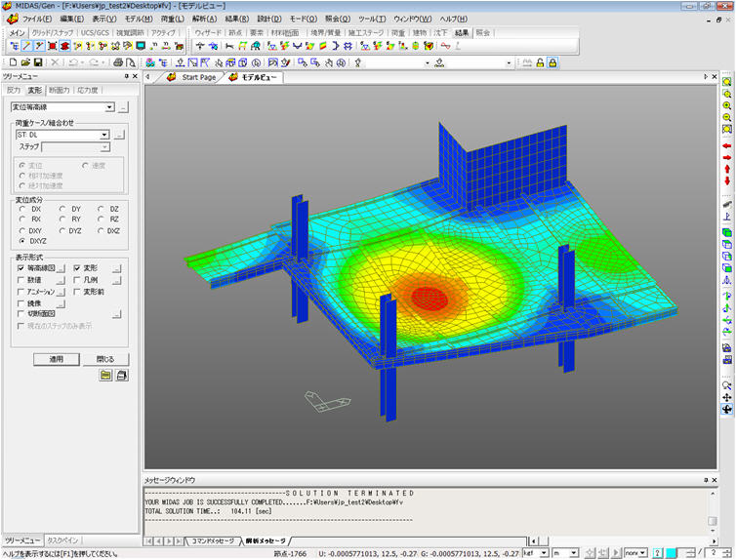
Task: Click the rainbow contour plane icon in results toolbar
Action: pos(323,46)
